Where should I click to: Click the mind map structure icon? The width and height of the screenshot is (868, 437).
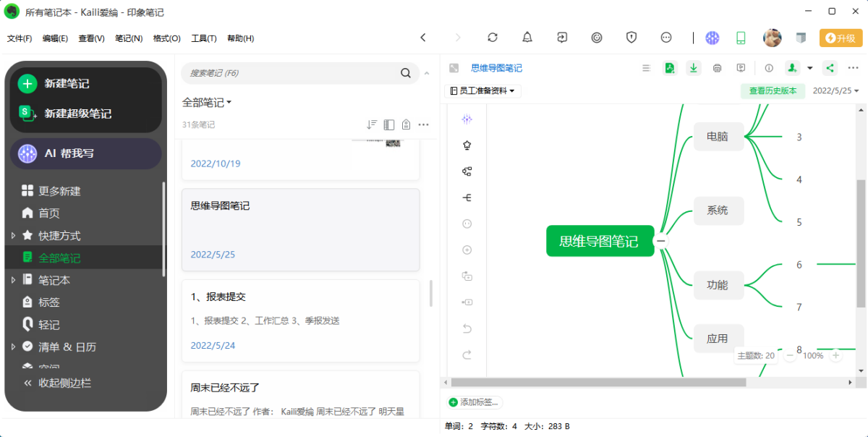tap(467, 171)
